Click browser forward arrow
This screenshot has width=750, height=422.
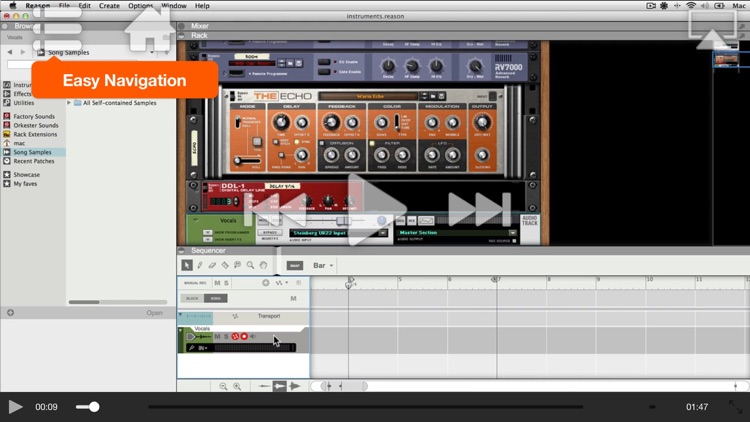22,52
